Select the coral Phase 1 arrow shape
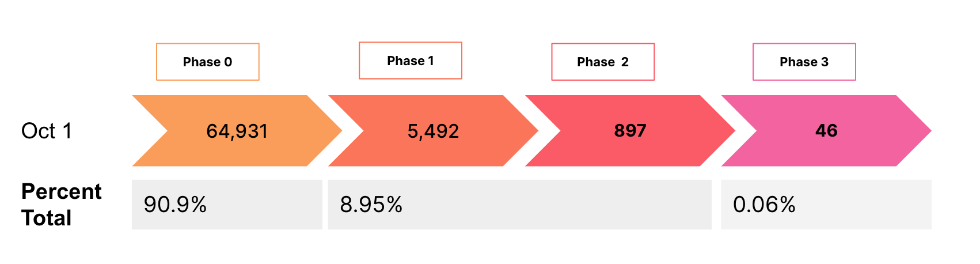 pos(434,131)
